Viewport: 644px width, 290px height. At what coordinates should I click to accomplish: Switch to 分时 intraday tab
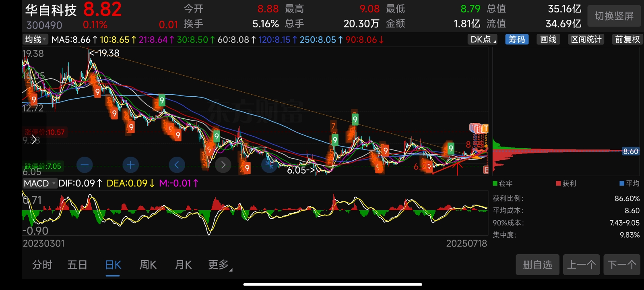pos(42,265)
